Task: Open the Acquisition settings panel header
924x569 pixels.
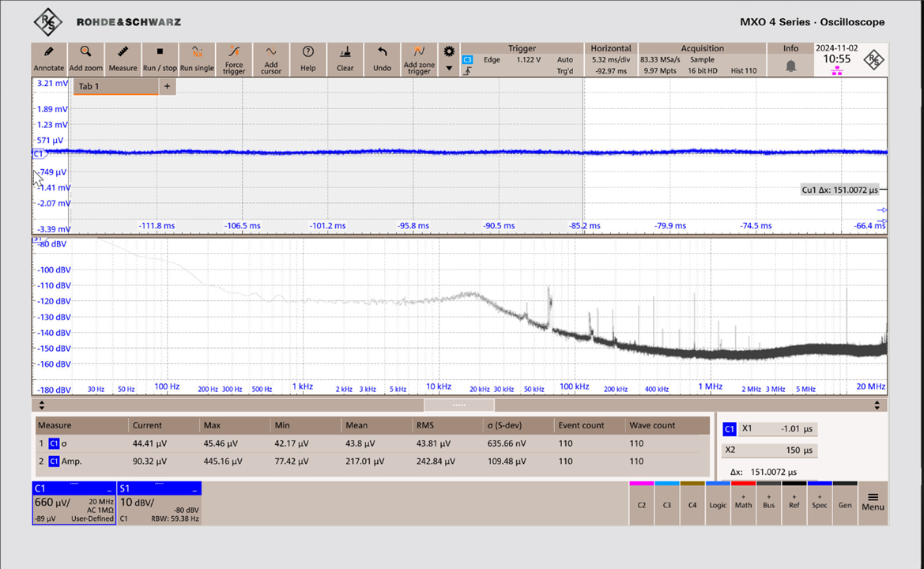Action: coord(702,48)
